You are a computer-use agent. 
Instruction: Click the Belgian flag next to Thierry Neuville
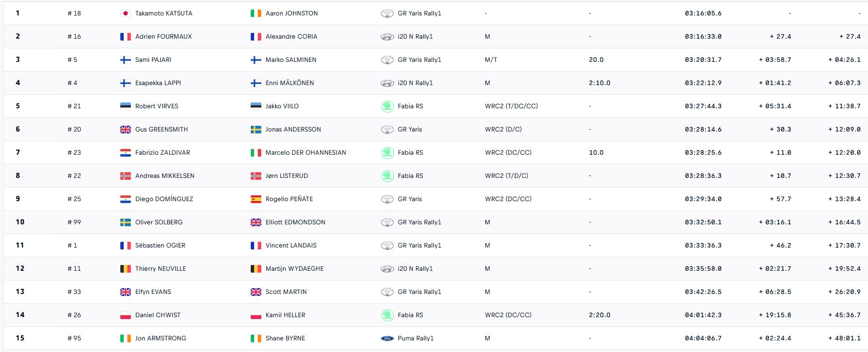pyautogui.click(x=126, y=269)
